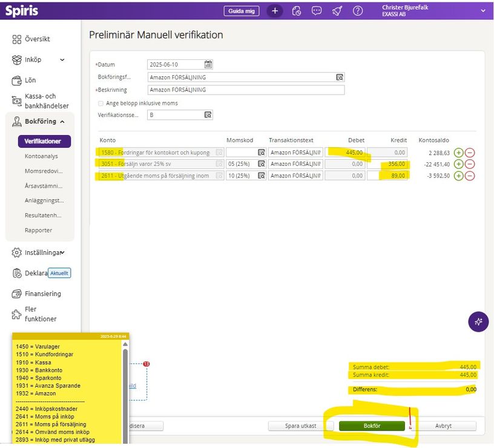Click the Kredit field showing 356,00
This screenshot has width=494, height=448.
pyautogui.click(x=387, y=164)
